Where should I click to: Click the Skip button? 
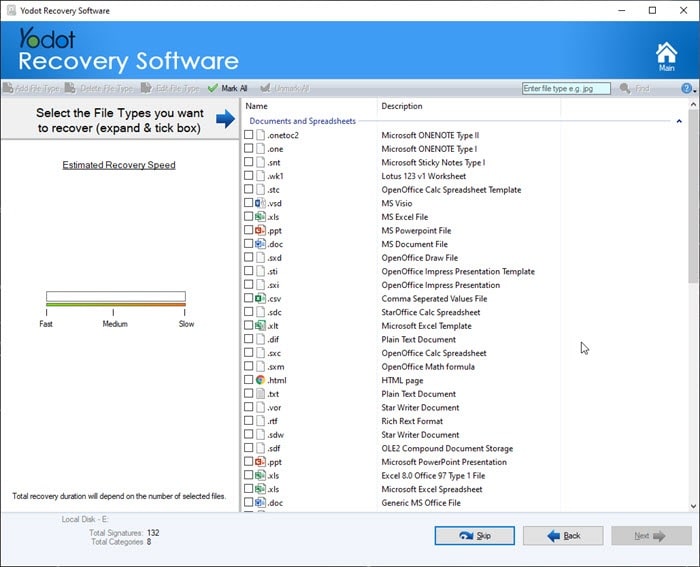(x=474, y=535)
